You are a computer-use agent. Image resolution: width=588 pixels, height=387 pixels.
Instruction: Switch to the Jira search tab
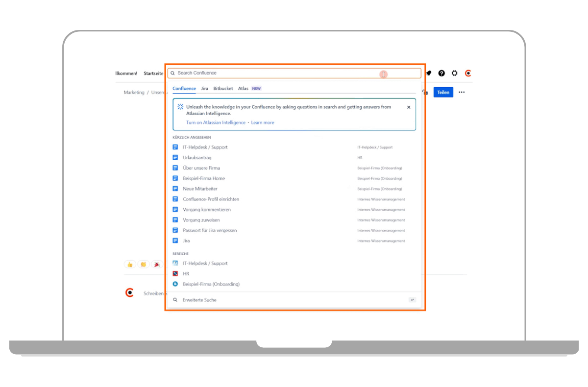point(204,89)
